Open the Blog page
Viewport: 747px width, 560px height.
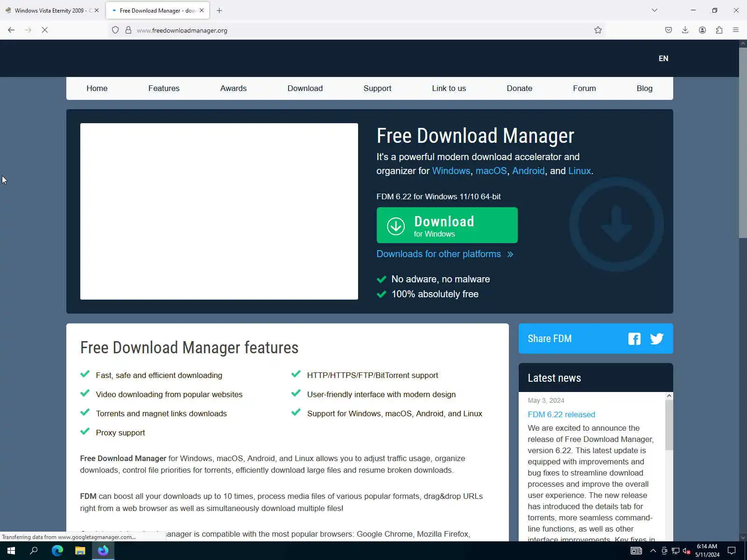click(645, 88)
